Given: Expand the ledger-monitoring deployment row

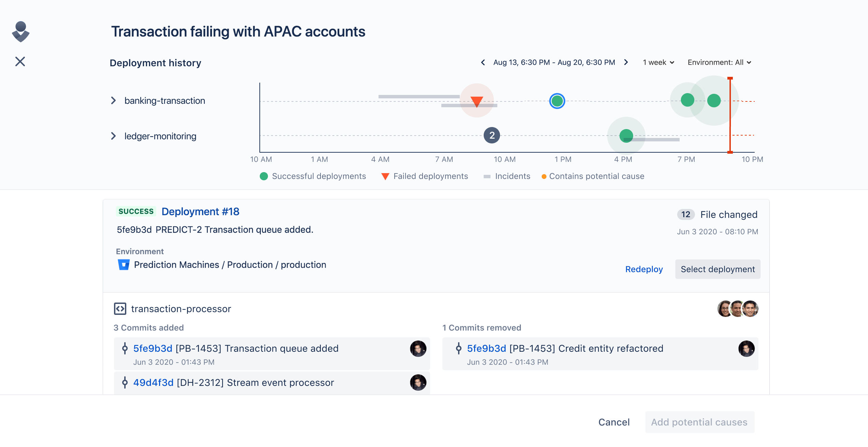Looking at the screenshot, I should pos(113,135).
